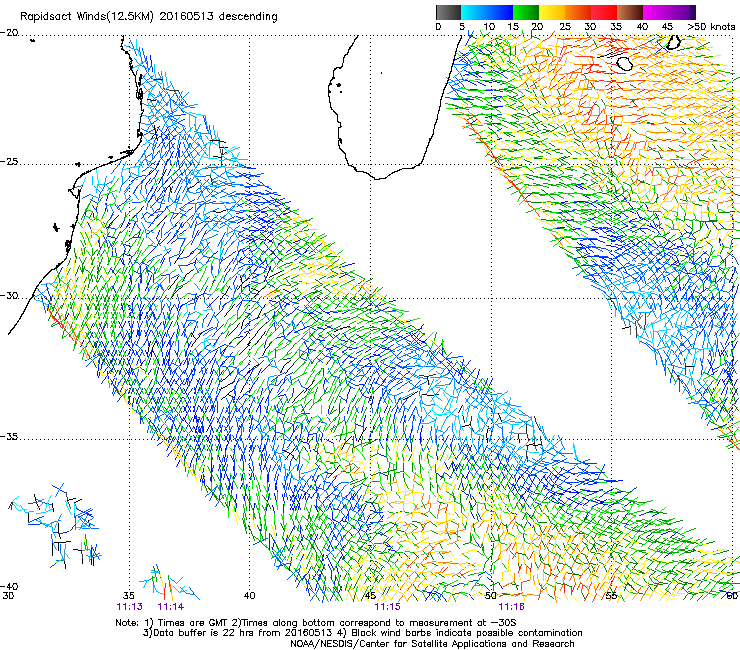Click the '>50 knots' legend label
740x650 pixels.
(711, 27)
